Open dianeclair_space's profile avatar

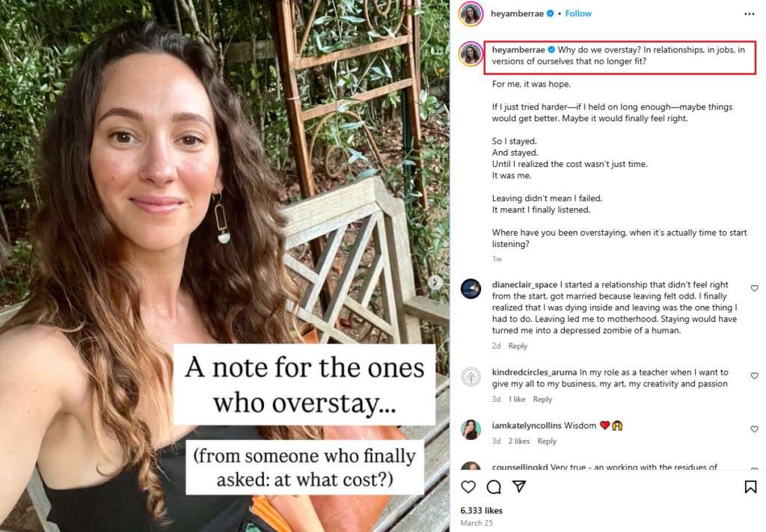(x=471, y=289)
